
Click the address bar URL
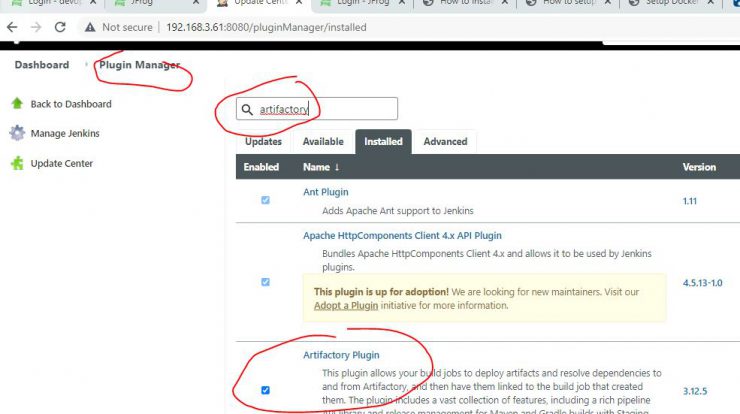tap(266, 27)
